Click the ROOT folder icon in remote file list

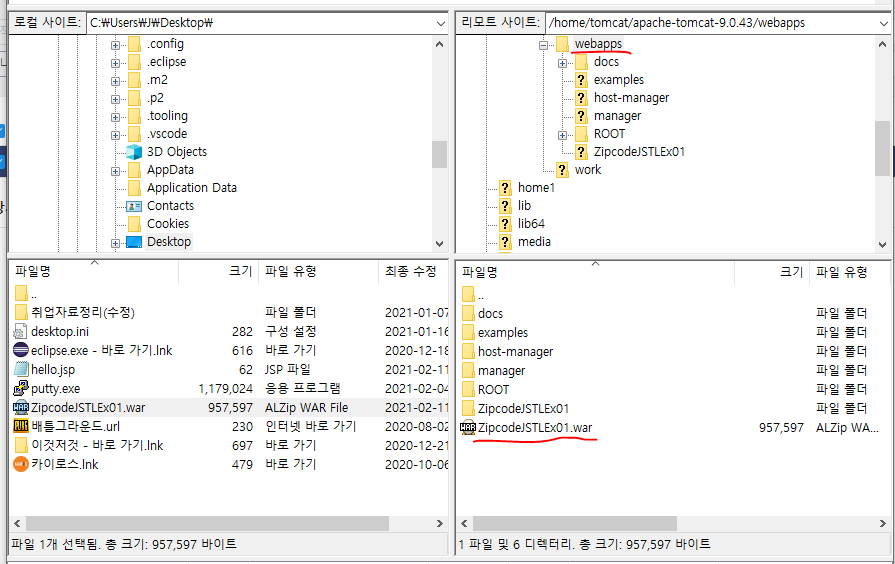(468, 389)
